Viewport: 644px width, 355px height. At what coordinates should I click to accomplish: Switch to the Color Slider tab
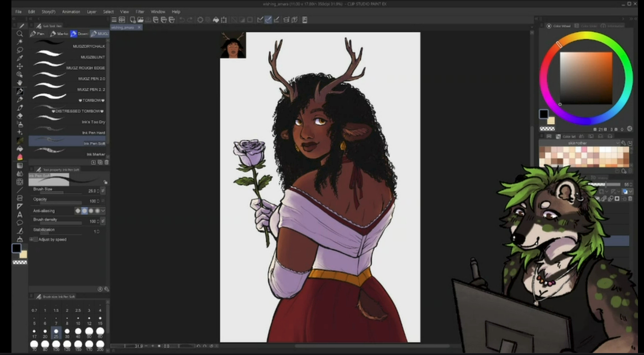[586, 26]
